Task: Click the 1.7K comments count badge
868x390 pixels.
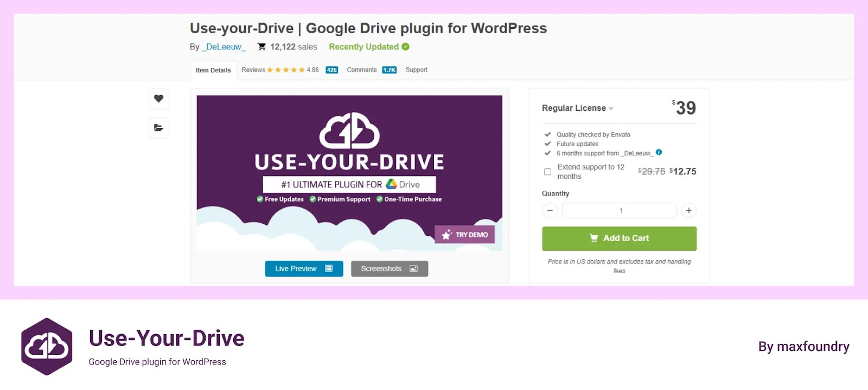Action: click(390, 70)
